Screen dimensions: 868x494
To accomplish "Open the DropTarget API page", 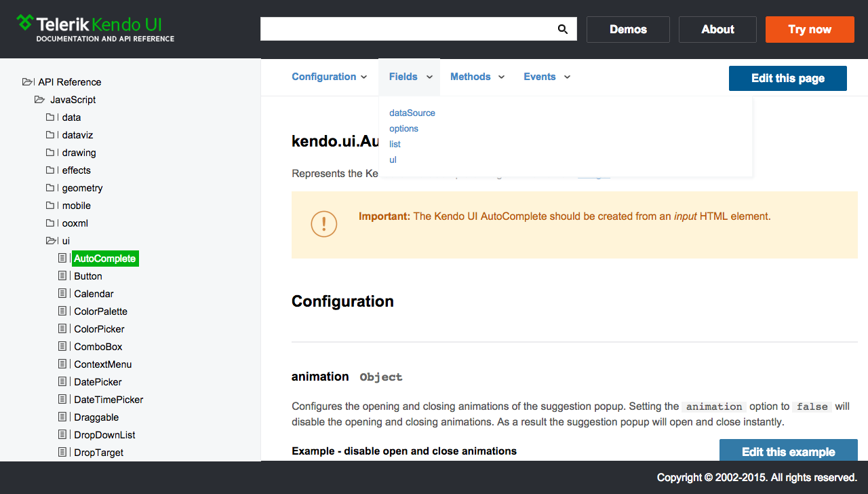I will click(98, 453).
